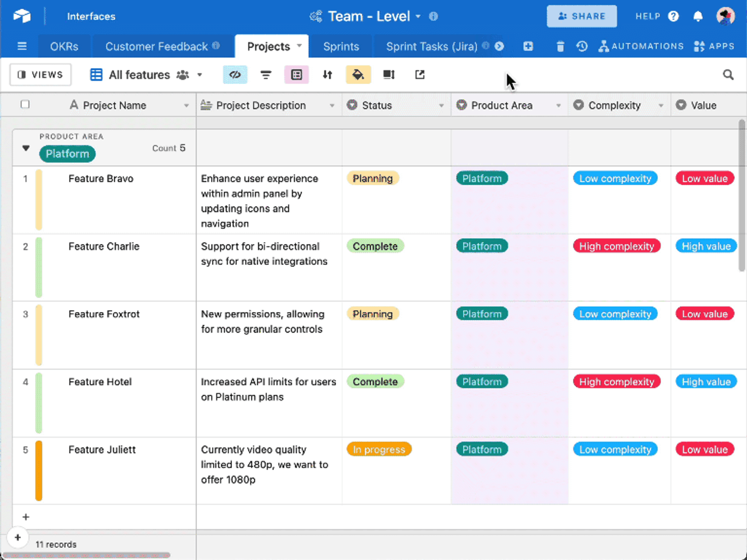
Task: Open row height icon
Action: click(389, 75)
